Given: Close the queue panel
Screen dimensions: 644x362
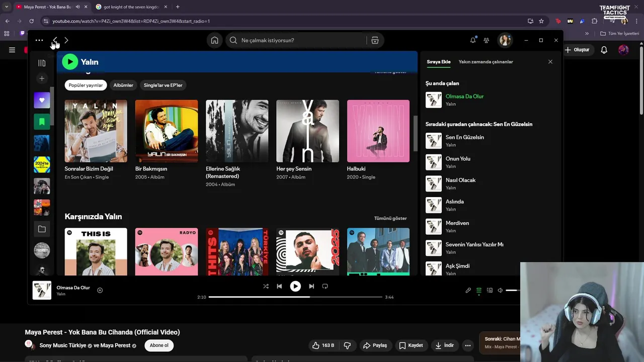Looking at the screenshot, I should pos(550,62).
